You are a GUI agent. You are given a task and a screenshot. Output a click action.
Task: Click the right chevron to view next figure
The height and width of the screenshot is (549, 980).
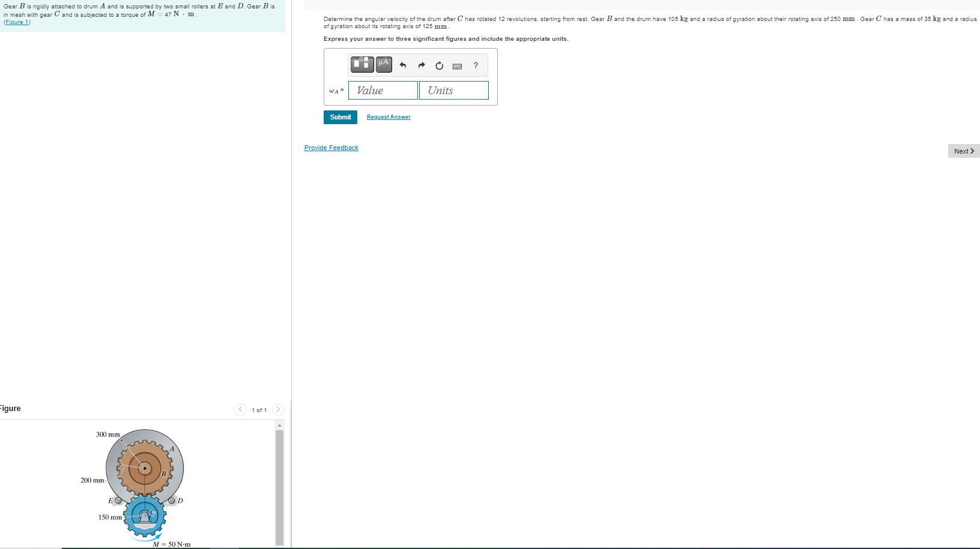278,409
